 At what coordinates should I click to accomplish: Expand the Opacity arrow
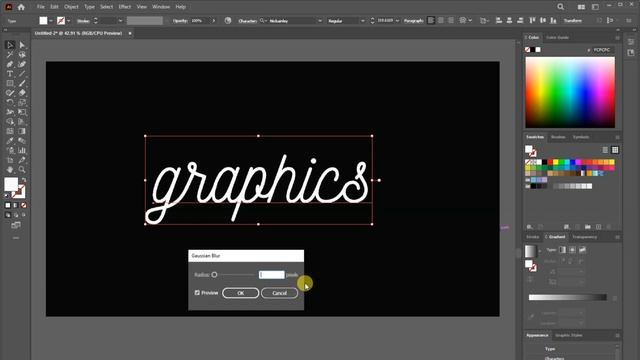click(x=213, y=20)
